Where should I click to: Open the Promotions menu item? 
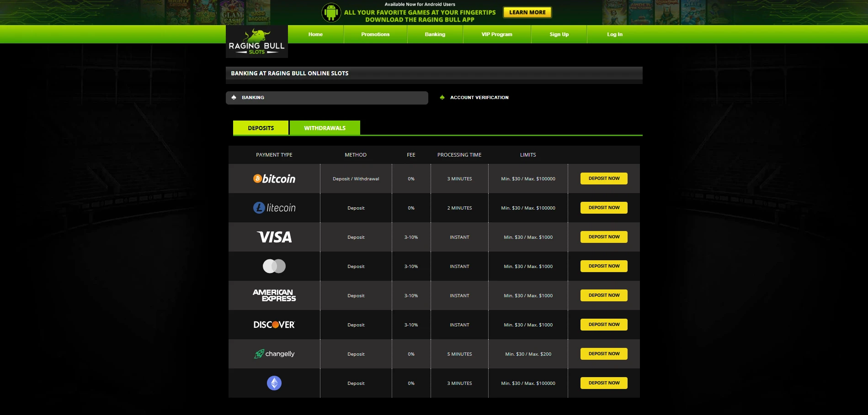click(x=375, y=34)
